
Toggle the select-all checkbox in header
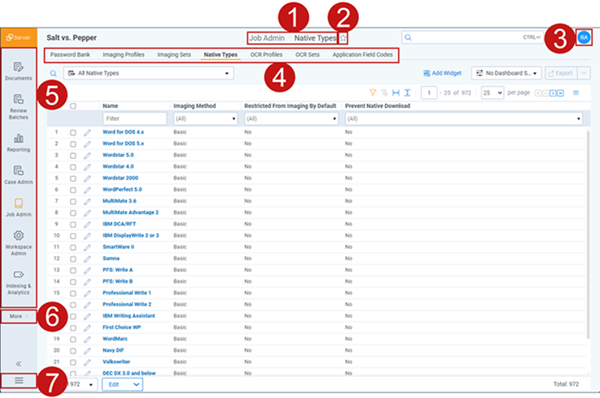pos(73,106)
